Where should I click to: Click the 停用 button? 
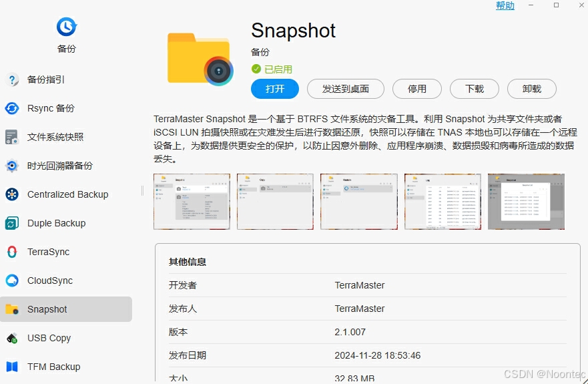pos(417,89)
